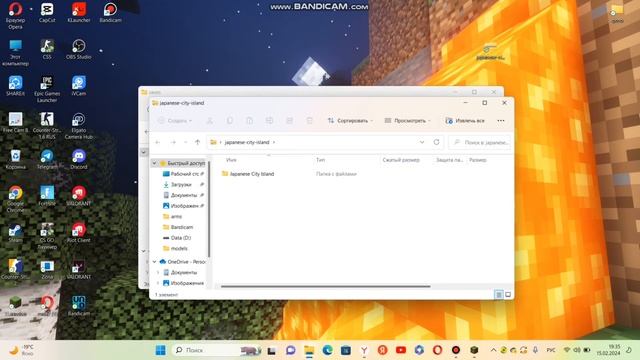Switch to large thumbnails view icon in status bar
Screen dimensions: 640x360
click(508, 294)
